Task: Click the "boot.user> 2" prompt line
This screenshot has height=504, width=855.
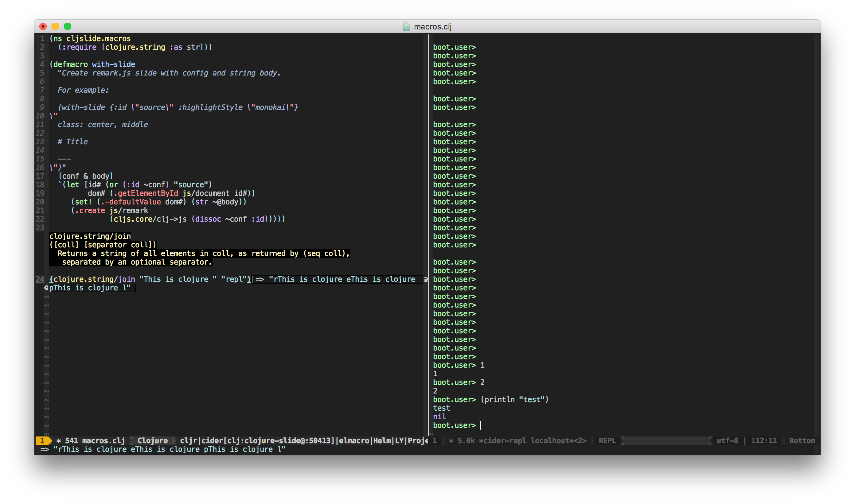Action: pyautogui.click(x=459, y=382)
